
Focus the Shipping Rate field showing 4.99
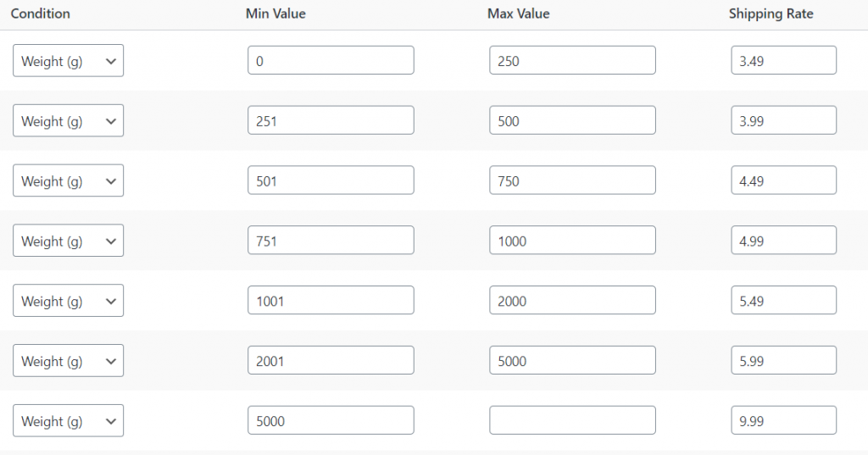tap(784, 241)
